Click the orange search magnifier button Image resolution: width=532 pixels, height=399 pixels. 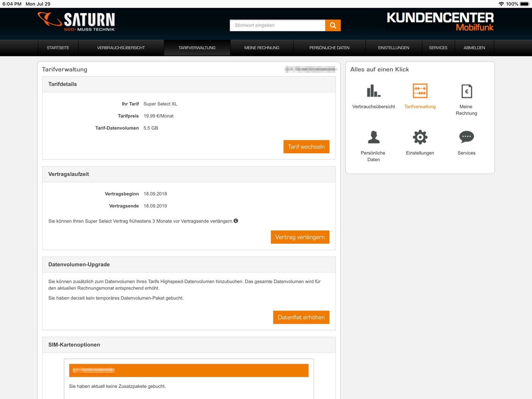(x=333, y=25)
